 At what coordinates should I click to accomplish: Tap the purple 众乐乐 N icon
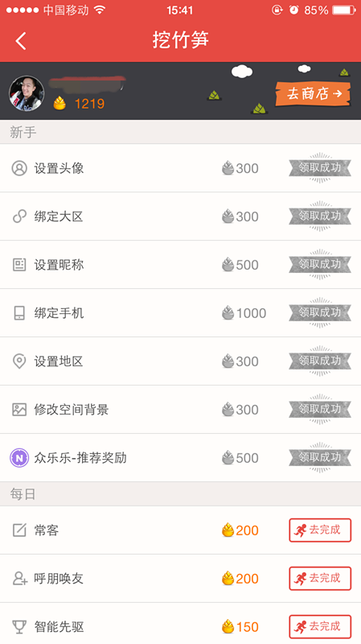pos(19,457)
